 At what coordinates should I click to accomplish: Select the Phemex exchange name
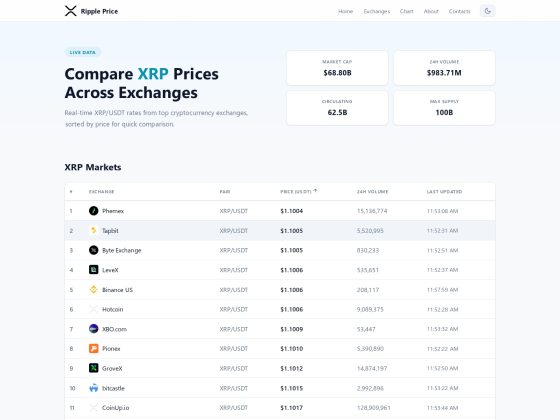113,211
